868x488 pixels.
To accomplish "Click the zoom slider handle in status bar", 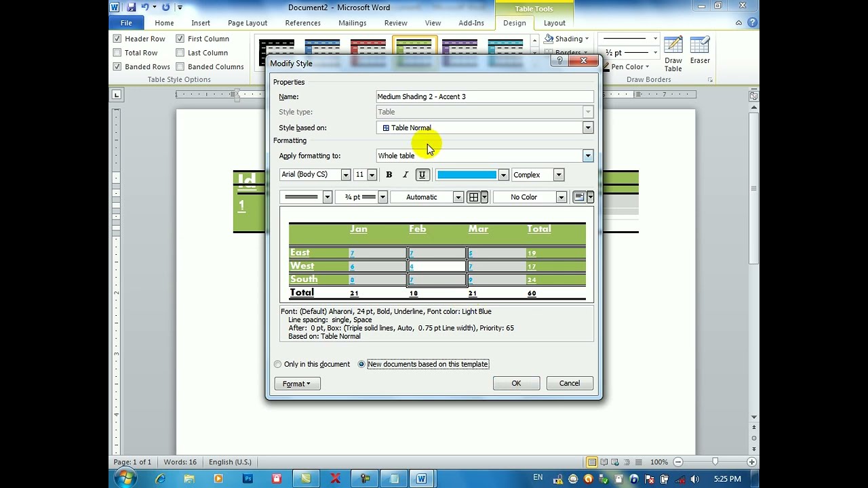I will (715, 462).
